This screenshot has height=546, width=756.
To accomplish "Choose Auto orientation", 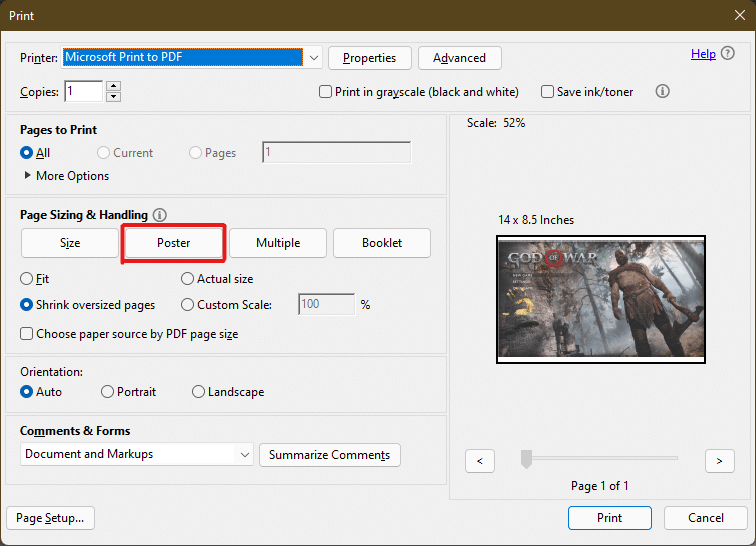I will tap(27, 392).
